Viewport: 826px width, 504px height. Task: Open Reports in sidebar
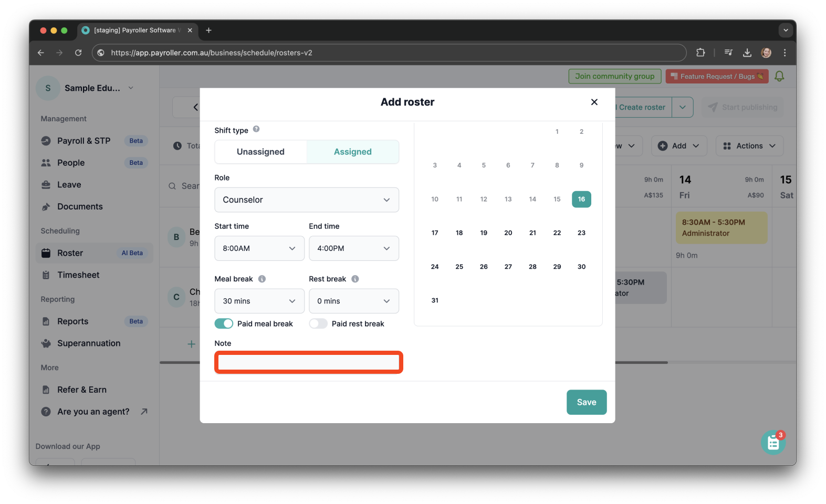click(95, 321)
